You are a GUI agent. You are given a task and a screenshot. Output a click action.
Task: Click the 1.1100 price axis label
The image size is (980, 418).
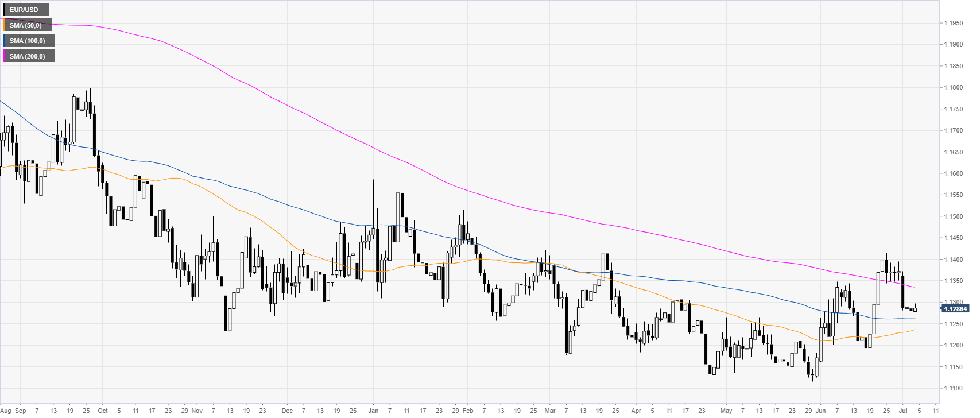(954, 389)
